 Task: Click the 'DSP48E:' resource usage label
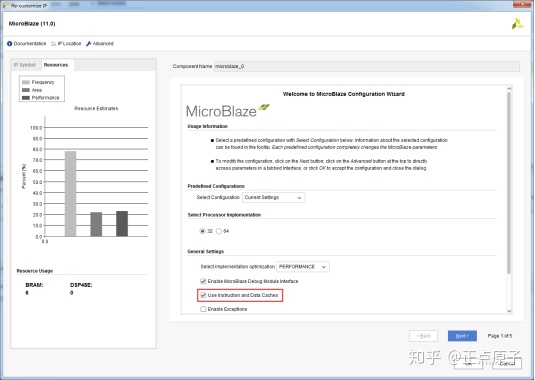pos(81,285)
